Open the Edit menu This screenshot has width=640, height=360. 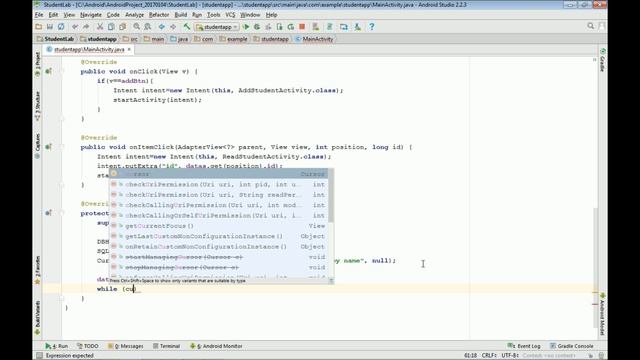coord(53,15)
